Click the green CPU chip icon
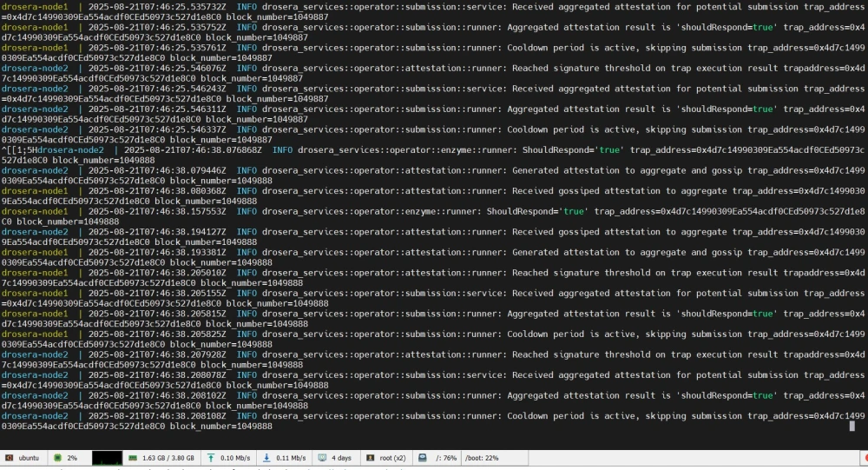The image size is (868, 470). (57, 458)
